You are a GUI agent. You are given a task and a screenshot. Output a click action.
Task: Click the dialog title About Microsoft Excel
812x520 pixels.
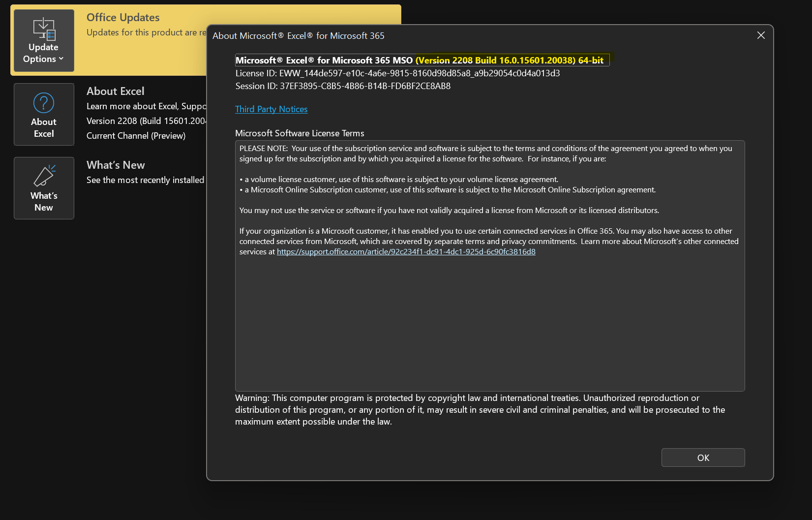[299, 36]
